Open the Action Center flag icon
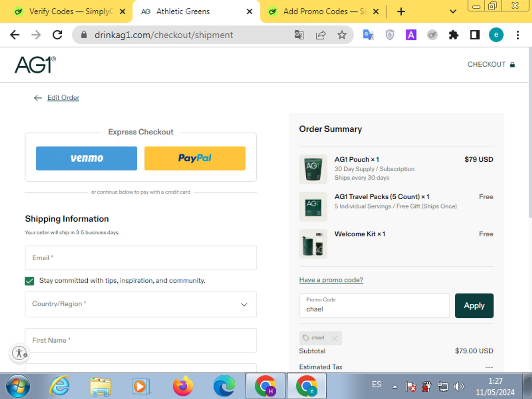532x399 pixels. [411, 386]
